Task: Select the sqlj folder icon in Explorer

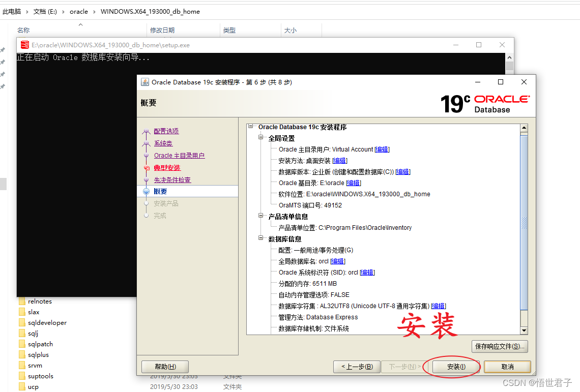Action: pos(22,333)
